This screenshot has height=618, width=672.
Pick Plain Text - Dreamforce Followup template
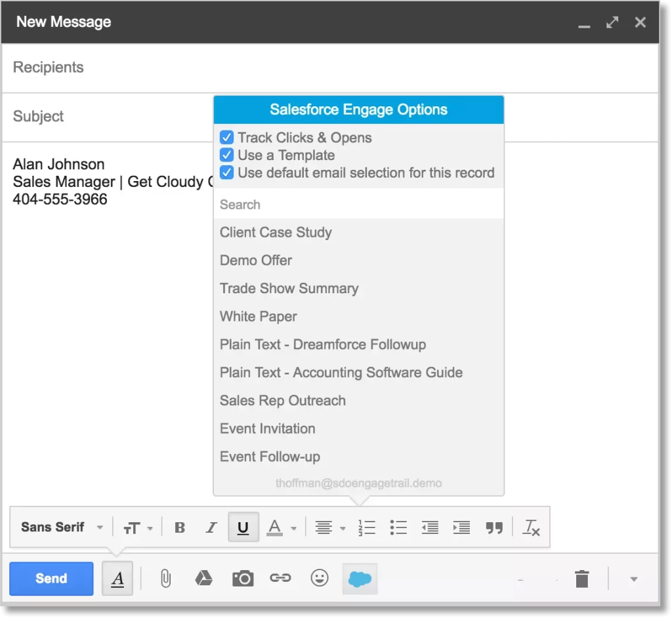click(x=359, y=344)
